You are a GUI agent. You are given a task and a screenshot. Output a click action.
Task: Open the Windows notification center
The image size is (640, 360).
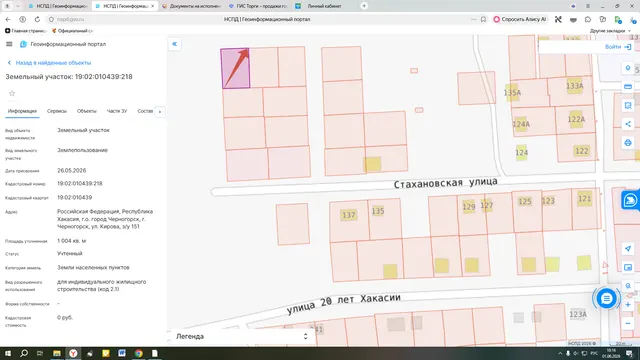pos(629,353)
